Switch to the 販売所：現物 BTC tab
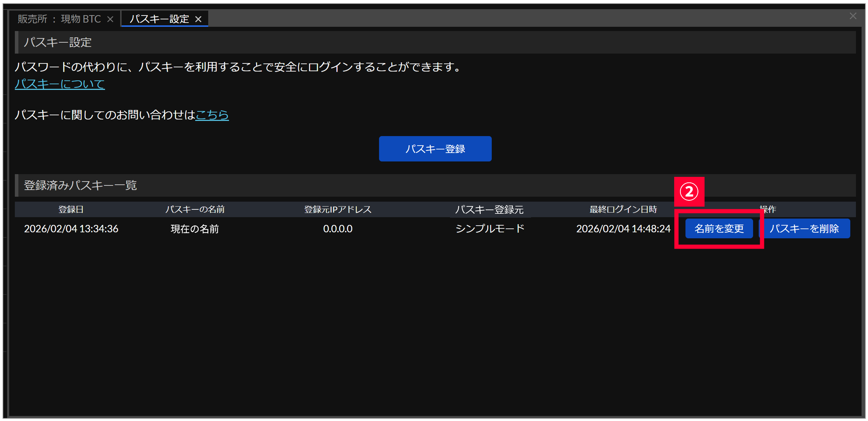Screen dimensions: 868x421 59,19
